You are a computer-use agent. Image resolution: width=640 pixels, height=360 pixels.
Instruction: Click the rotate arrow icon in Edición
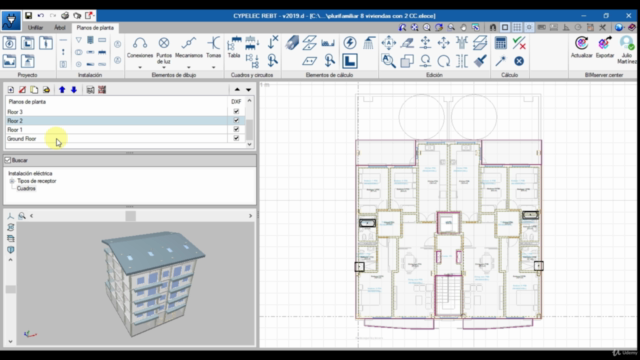click(x=444, y=61)
